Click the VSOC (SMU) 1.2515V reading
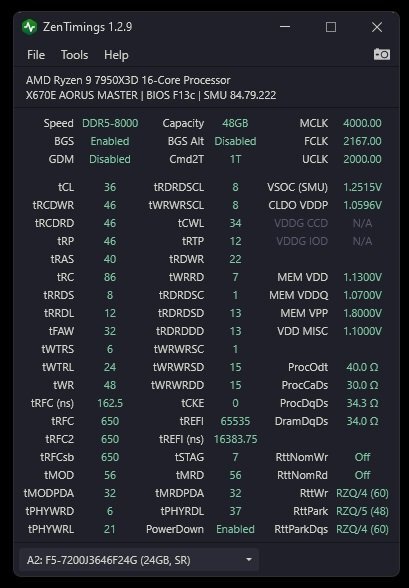This screenshot has height=588, width=409. click(x=363, y=187)
